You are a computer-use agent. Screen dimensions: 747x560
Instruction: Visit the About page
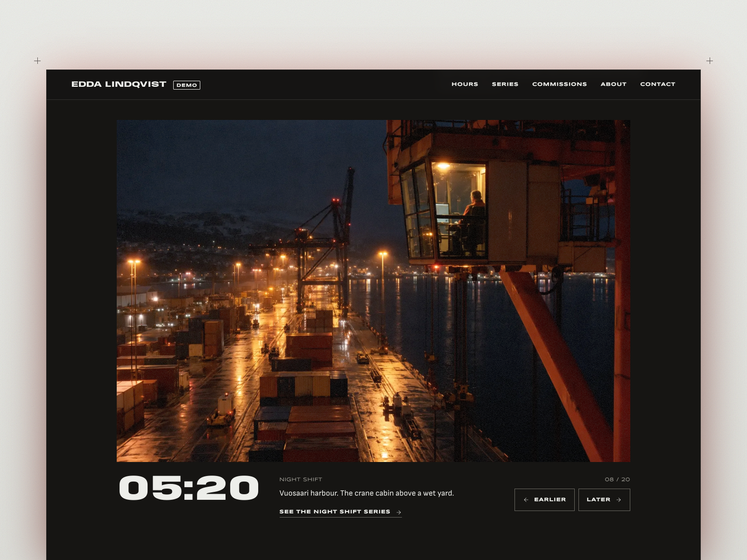pos(613,84)
